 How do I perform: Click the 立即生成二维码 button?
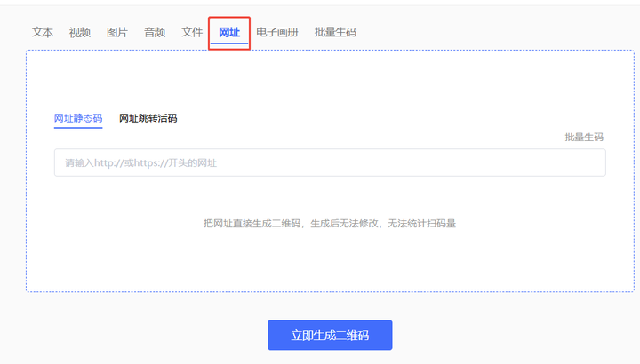330,335
